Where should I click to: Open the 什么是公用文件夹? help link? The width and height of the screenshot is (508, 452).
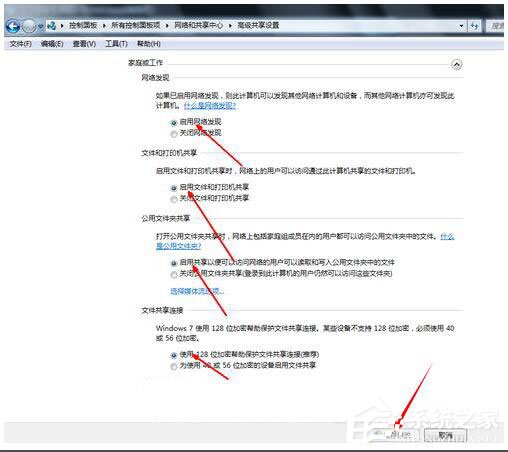[179, 246]
